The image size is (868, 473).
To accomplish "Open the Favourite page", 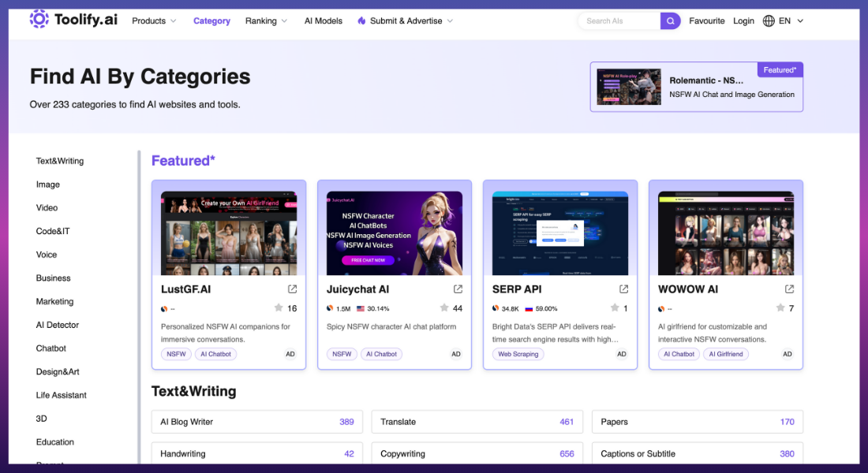I will (x=706, y=20).
